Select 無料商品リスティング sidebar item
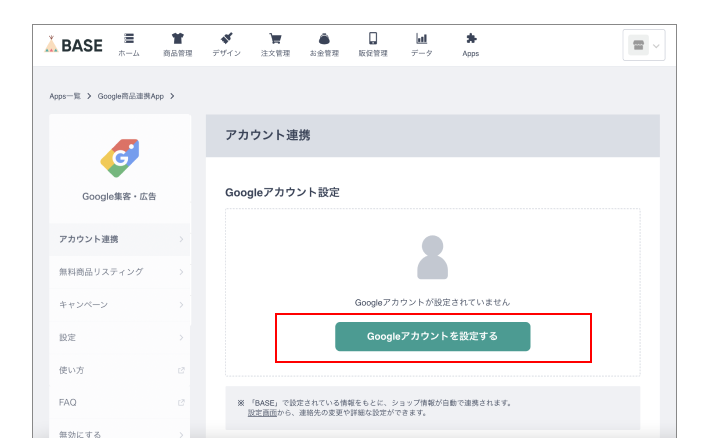The image size is (713, 438). 120,272
